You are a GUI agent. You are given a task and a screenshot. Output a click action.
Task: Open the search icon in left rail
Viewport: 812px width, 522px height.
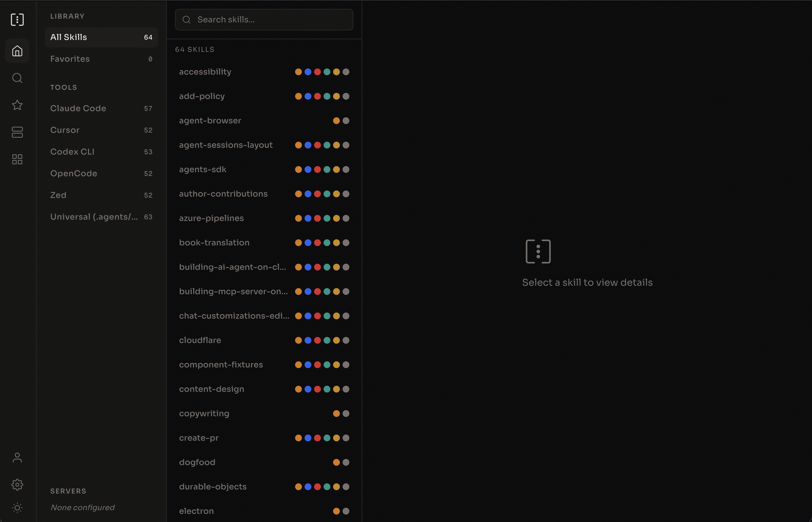[17, 78]
